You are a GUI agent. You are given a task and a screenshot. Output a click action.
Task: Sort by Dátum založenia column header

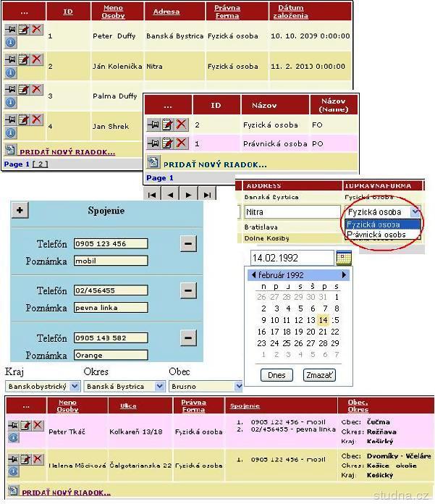tap(290, 12)
